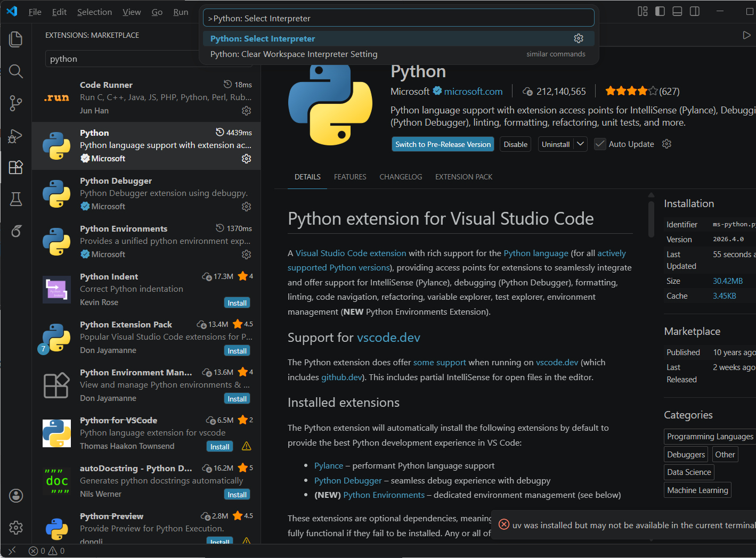Image resolution: width=756 pixels, height=558 pixels.
Task: Switch to the CHANGELOG tab
Action: point(401,177)
